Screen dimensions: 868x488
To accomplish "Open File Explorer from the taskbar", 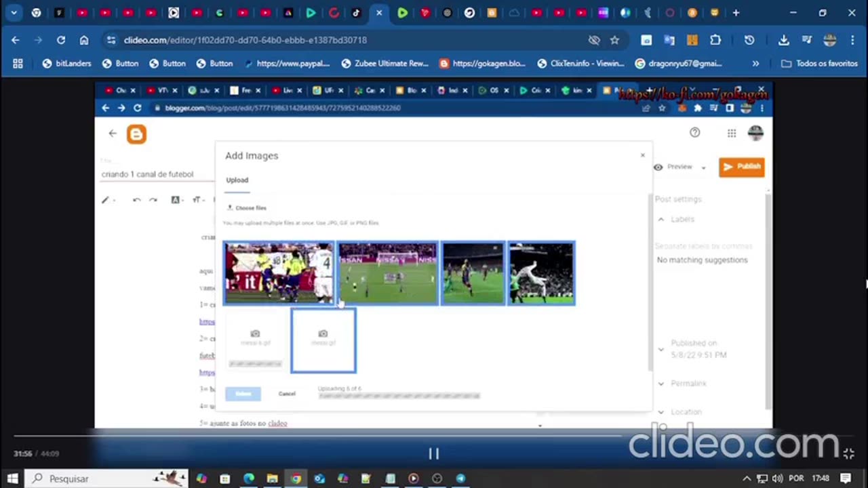I will click(272, 479).
